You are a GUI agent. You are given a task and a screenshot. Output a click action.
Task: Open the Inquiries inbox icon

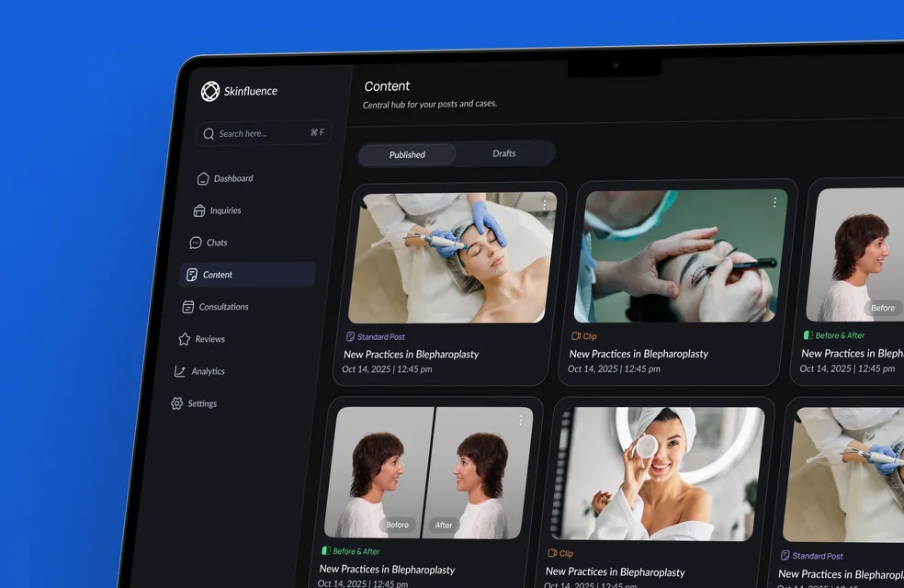[199, 210]
